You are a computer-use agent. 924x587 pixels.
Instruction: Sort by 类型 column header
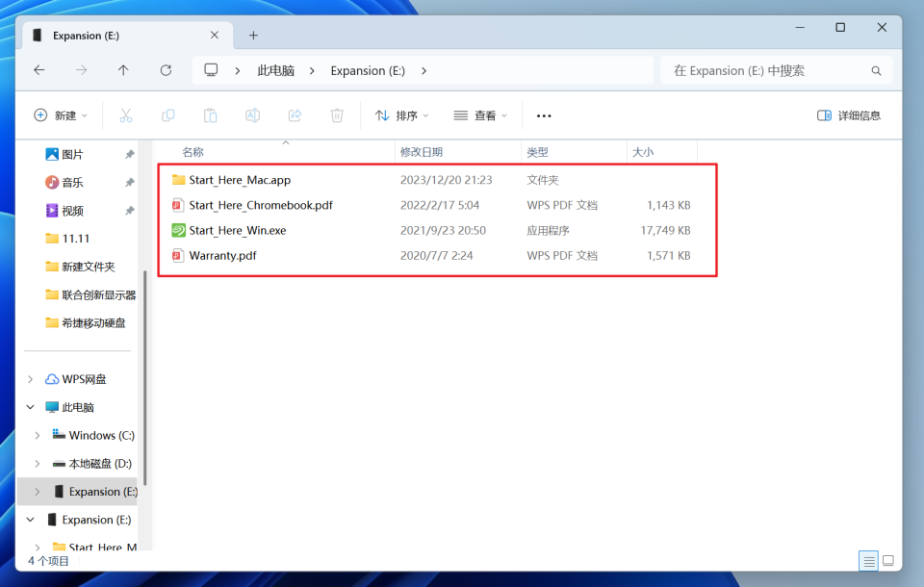(x=537, y=152)
